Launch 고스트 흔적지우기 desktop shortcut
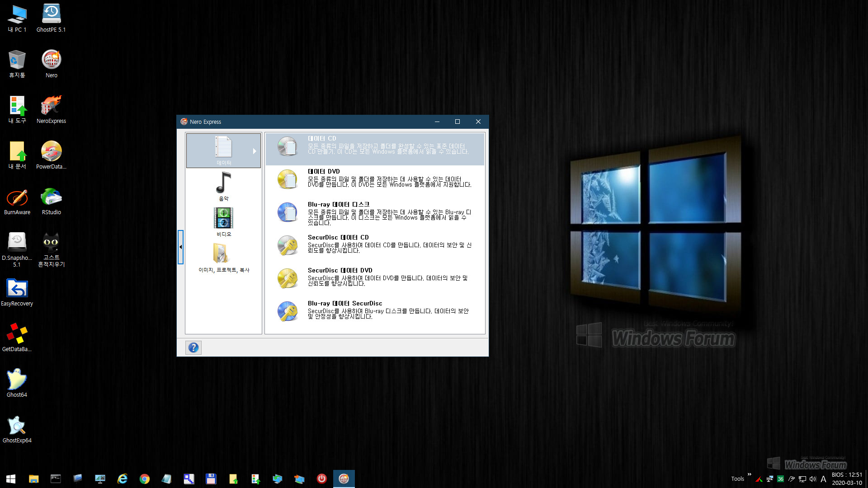This screenshot has height=488, width=868. pos(51,250)
